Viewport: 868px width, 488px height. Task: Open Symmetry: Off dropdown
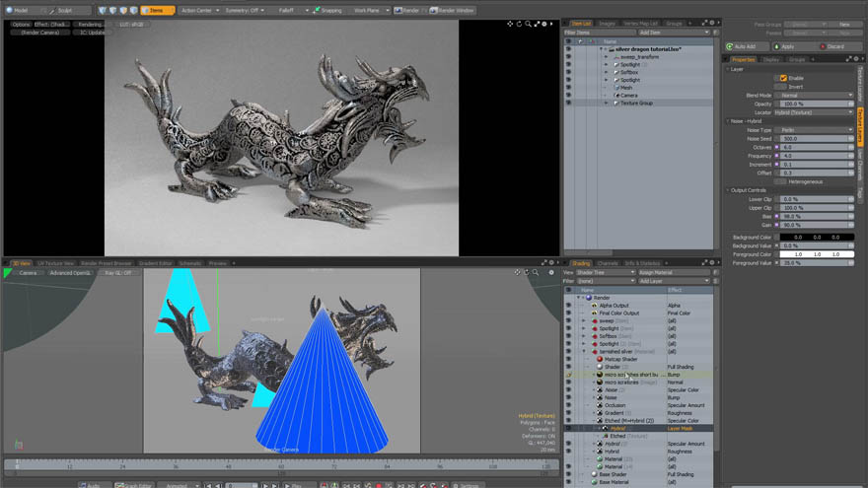click(x=245, y=10)
